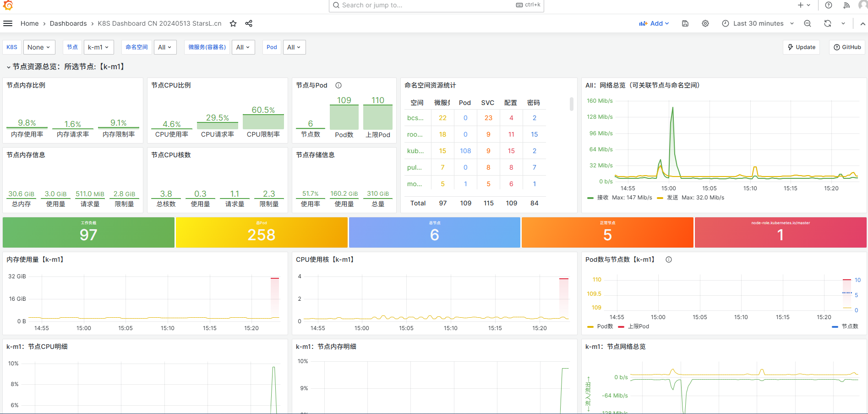Open the Pod All dropdown
The height and width of the screenshot is (414, 868).
coord(294,47)
